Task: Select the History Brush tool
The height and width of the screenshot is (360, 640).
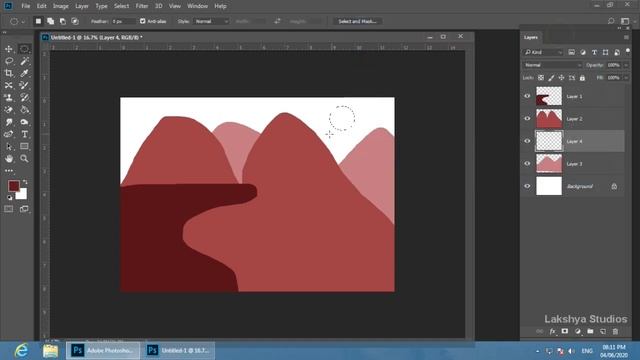Action: [x=24, y=98]
